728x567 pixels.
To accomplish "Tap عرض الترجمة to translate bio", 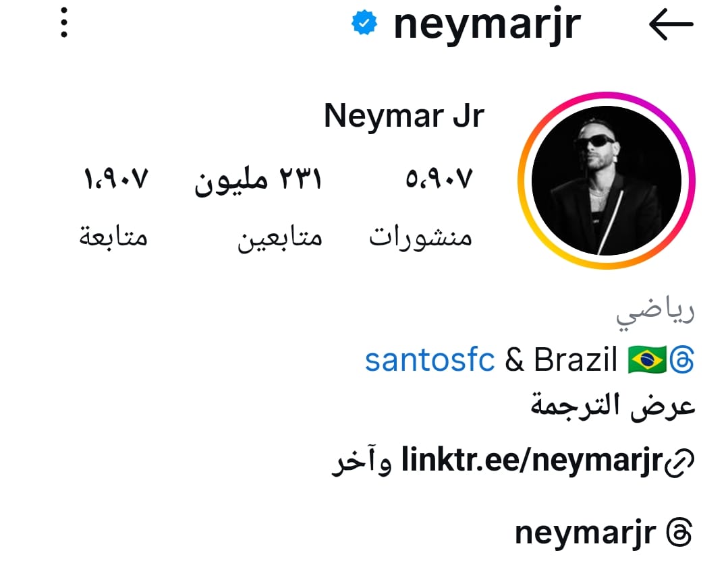I will coord(613,407).
